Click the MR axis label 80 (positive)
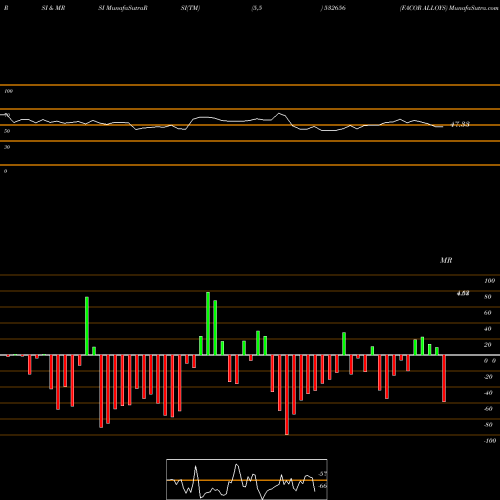Viewport: 500px width, 500px height. pos(488,297)
